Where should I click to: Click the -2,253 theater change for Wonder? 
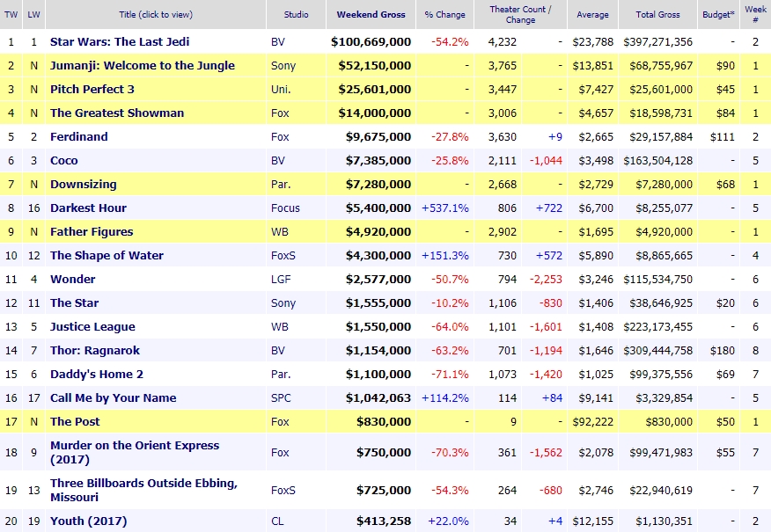(x=546, y=279)
